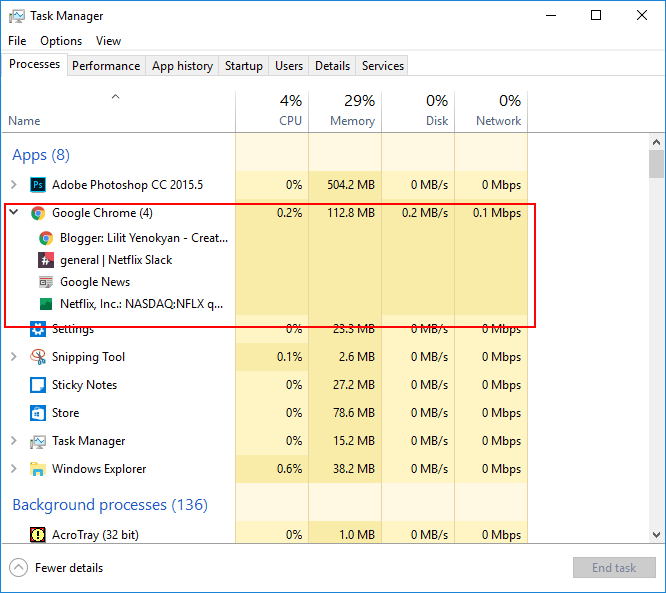Click the scrollbar up arrow
666x593 pixels.
[656, 142]
